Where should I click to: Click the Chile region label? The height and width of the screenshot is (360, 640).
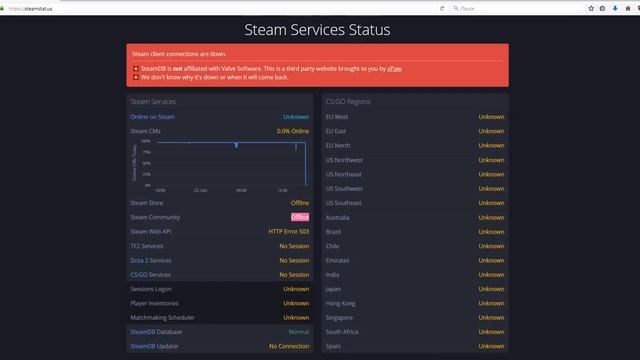(x=332, y=246)
